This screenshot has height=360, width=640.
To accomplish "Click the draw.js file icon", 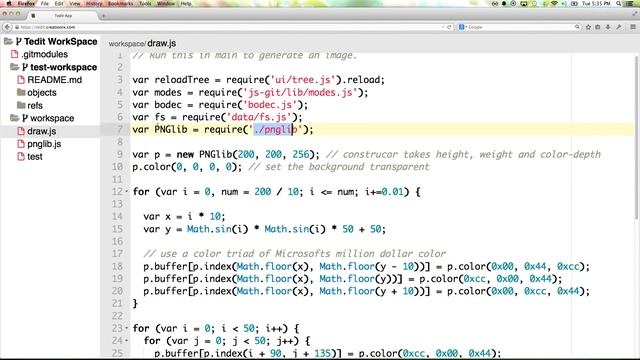I will (21, 131).
